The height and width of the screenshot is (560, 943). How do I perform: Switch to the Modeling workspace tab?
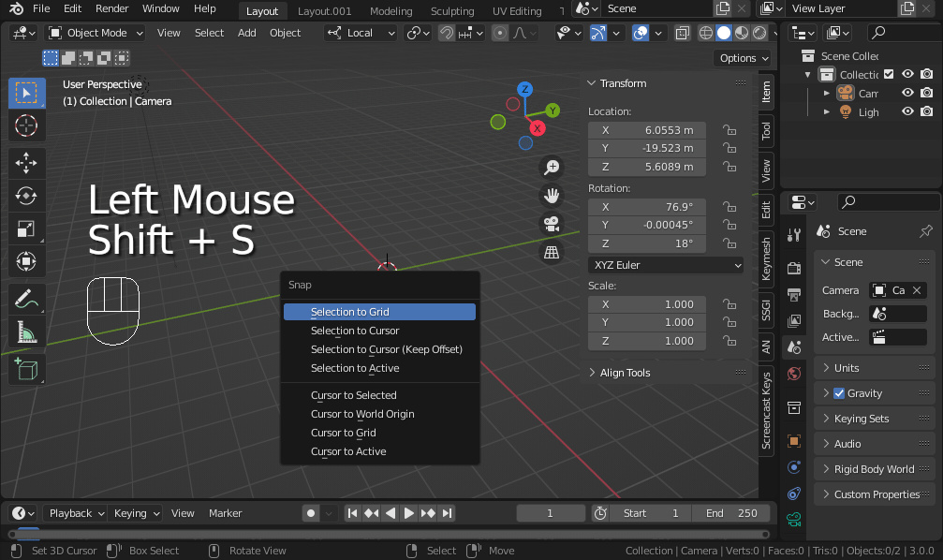(x=390, y=10)
